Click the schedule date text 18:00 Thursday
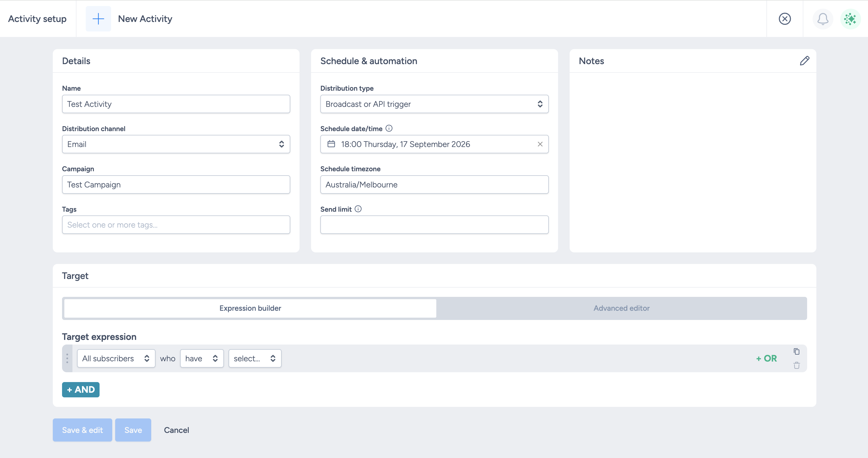The image size is (868, 458). coord(405,144)
